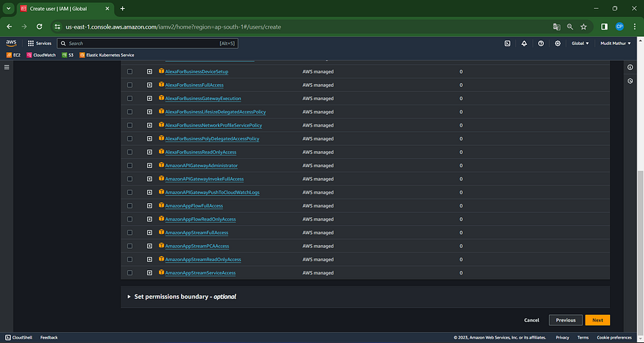
Task: Launch CloudShell from the top bar icon
Action: (x=507, y=43)
